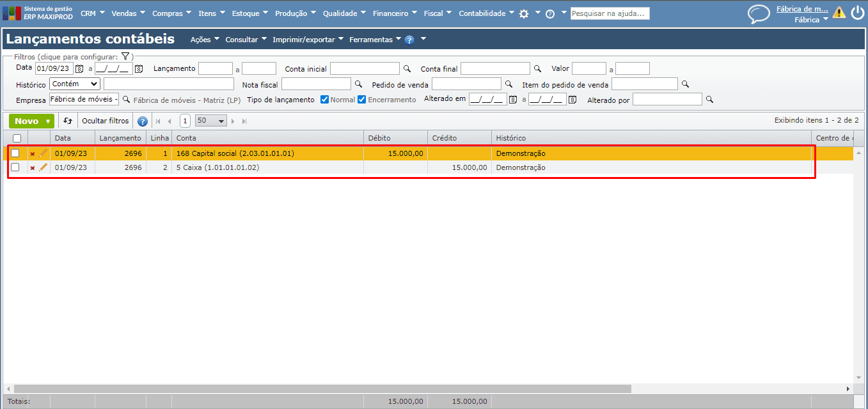Open the Contabilidade menu
Image resolution: width=868 pixels, height=409 pixels.
[486, 13]
